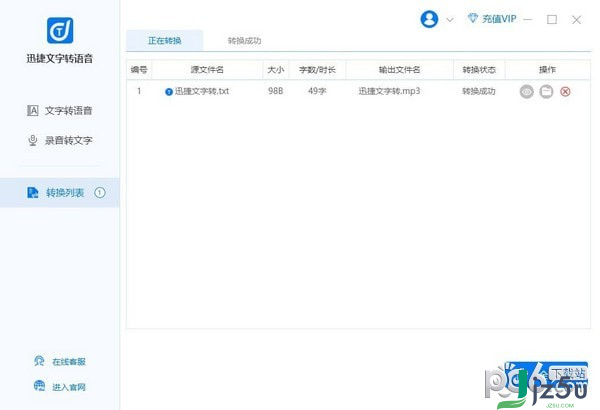This screenshot has width=600, height=410.
Task: Select 转换列表 in the sidebar
Action: click(60, 193)
